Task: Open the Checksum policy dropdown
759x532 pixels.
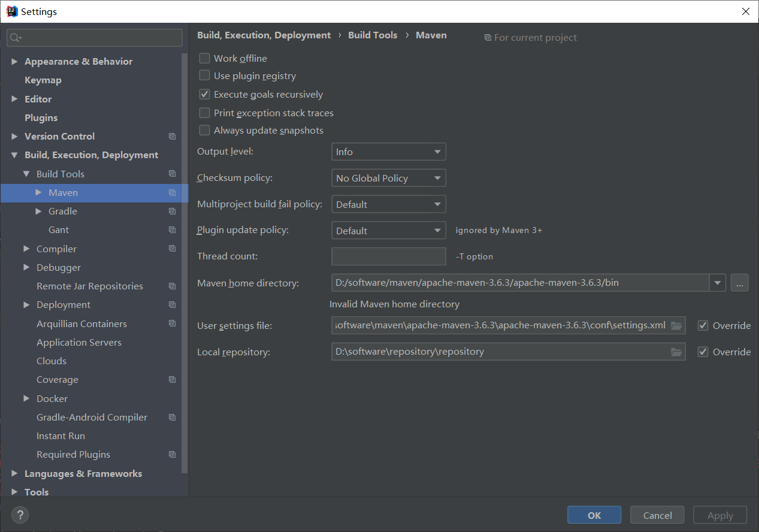Action: [388, 179]
